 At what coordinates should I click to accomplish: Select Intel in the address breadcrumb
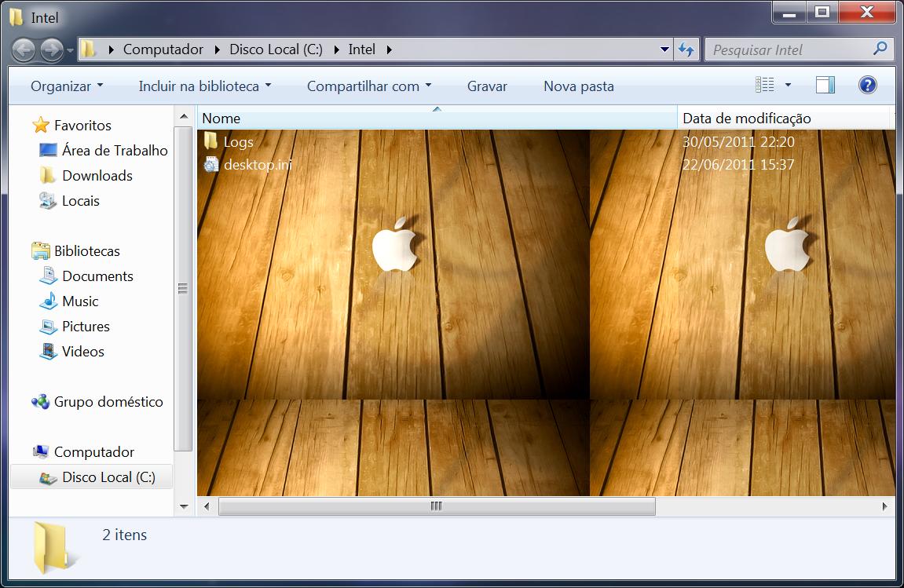361,49
